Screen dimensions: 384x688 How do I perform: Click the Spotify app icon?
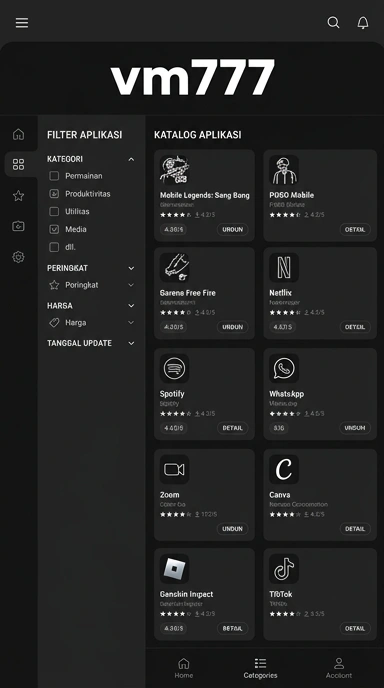pyautogui.click(x=174, y=369)
